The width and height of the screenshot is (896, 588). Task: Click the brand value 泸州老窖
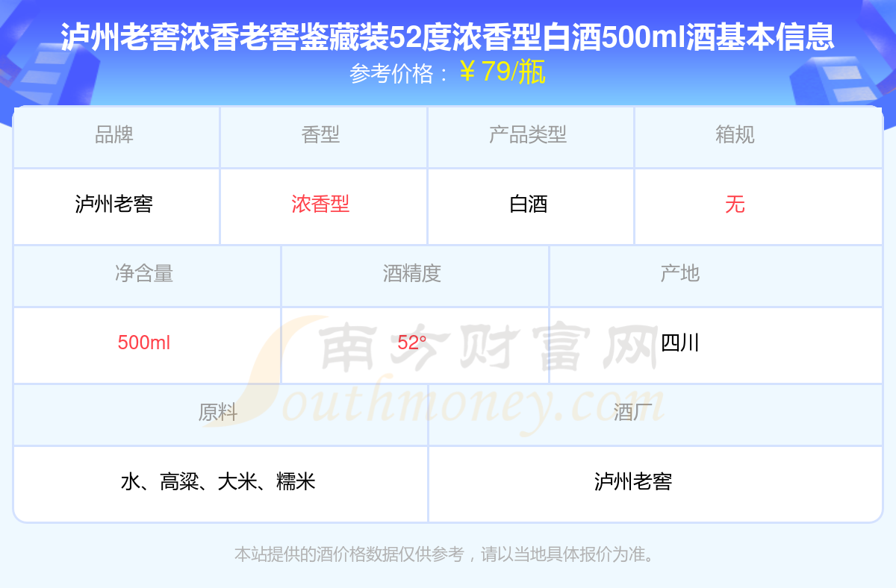[114, 204]
